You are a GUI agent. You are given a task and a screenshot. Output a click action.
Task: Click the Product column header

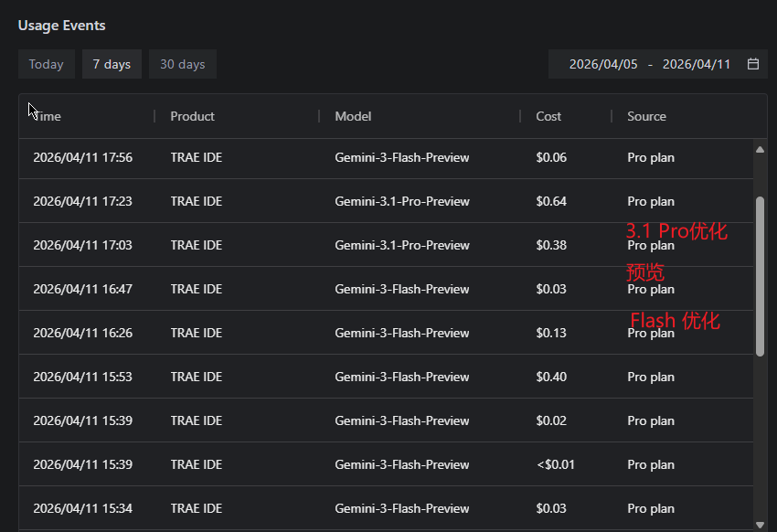(192, 116)
